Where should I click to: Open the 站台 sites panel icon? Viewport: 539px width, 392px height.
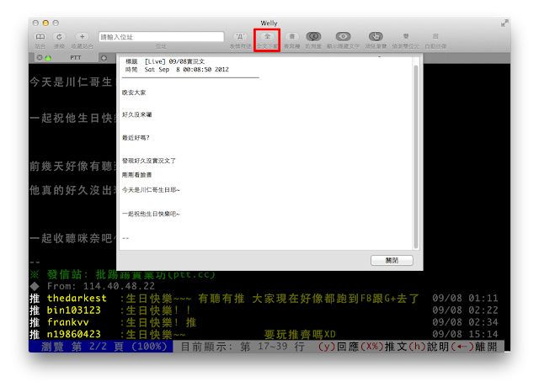tap(40, 37)
